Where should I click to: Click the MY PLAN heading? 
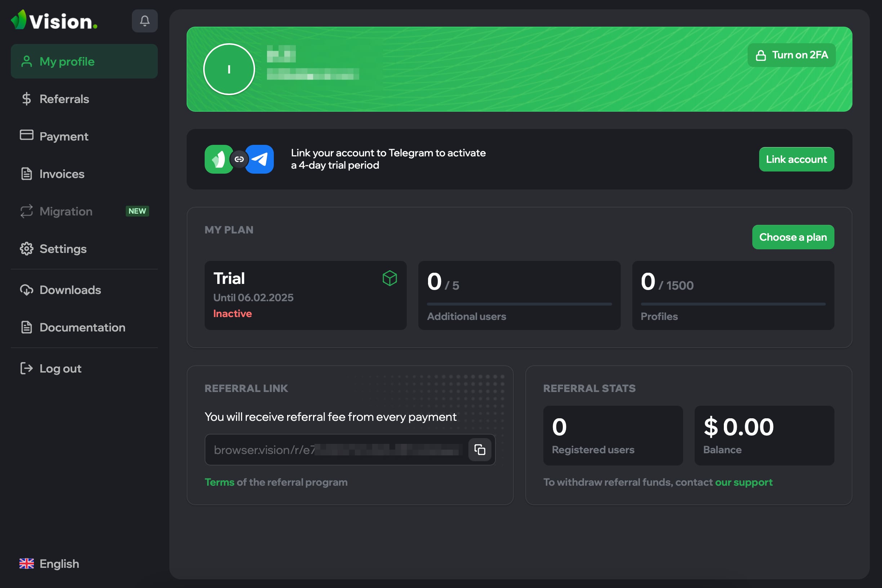pos(229,230)
